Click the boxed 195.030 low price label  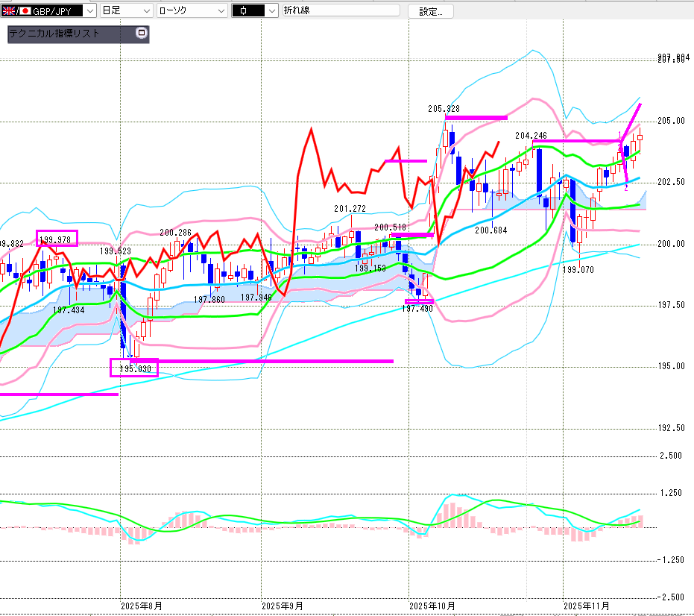click(x=134, y=368)
